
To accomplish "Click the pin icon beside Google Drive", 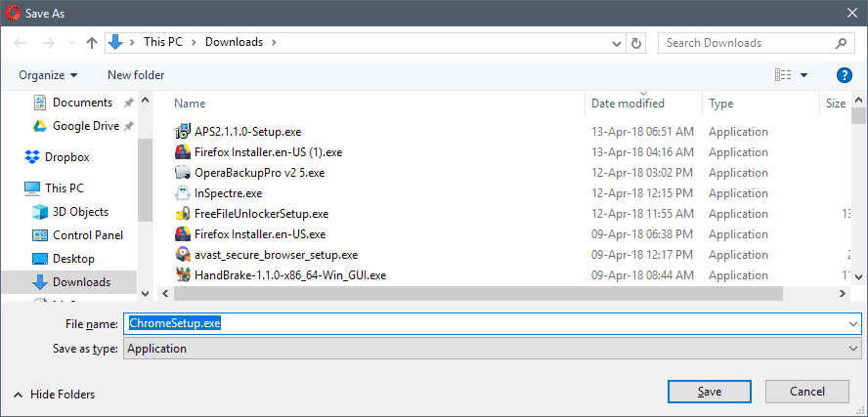I will (128, 126).
